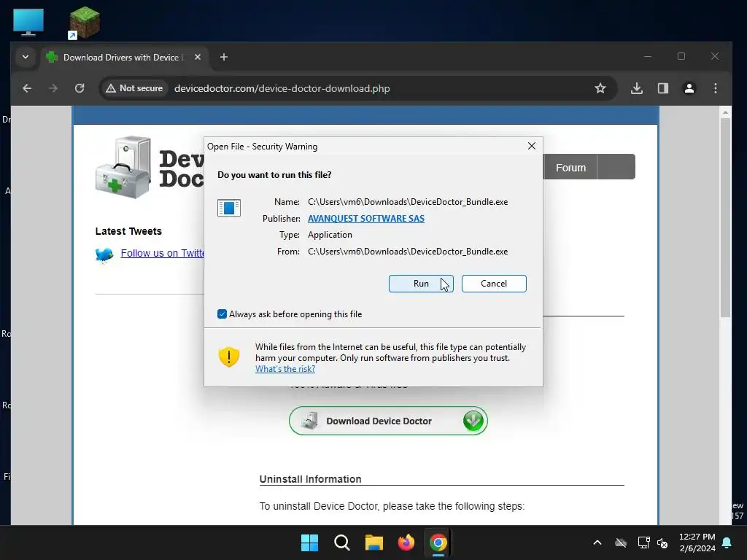Open a new Chrome tab
Image resolution: width=747 pixels, height=560 pixels.
tap(223, 57)
